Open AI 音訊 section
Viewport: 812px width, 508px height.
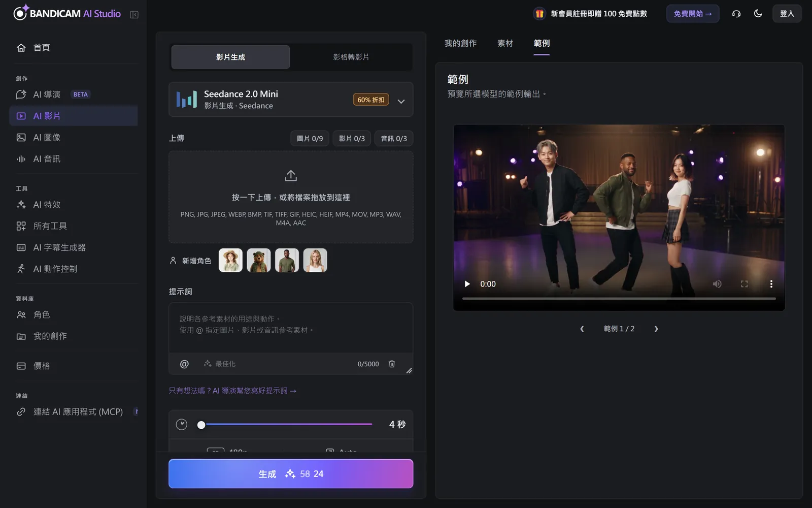point(74,159)
